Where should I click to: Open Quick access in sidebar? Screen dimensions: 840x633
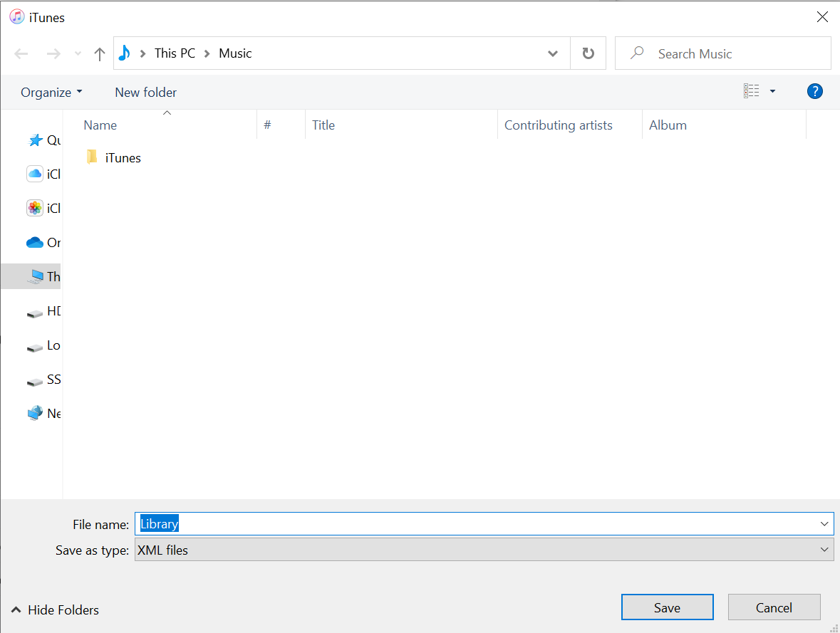[x=43, y=140]
